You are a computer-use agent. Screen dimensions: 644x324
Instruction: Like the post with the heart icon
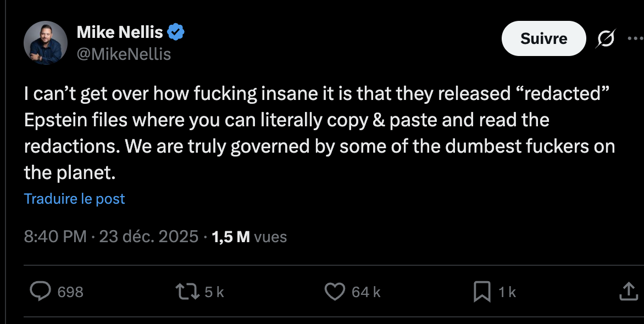335,292
